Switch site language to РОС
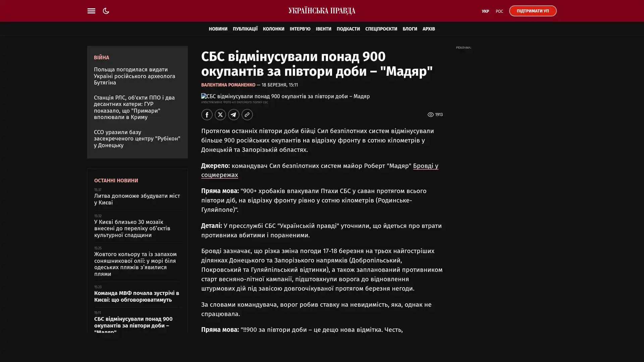This screenshot has height=362, width=644. click(499, 11)
